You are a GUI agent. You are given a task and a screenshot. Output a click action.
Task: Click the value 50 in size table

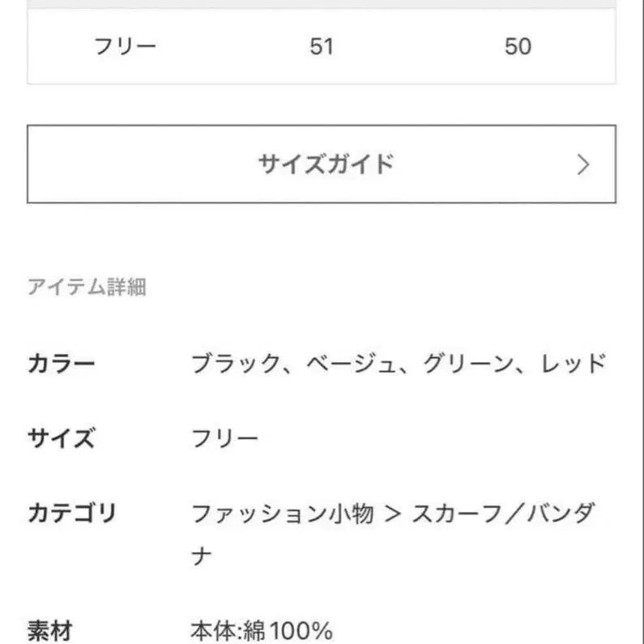click(x=518, y=46)
